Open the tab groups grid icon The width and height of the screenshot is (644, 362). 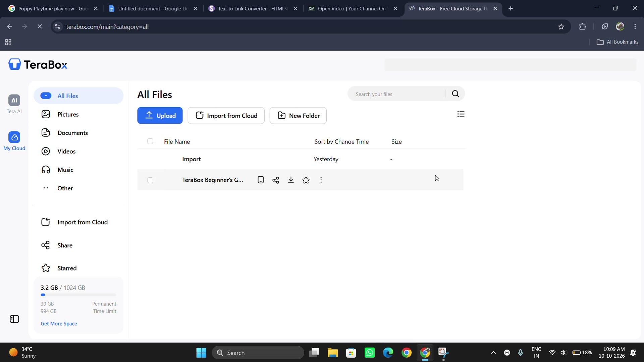(8, 42)
